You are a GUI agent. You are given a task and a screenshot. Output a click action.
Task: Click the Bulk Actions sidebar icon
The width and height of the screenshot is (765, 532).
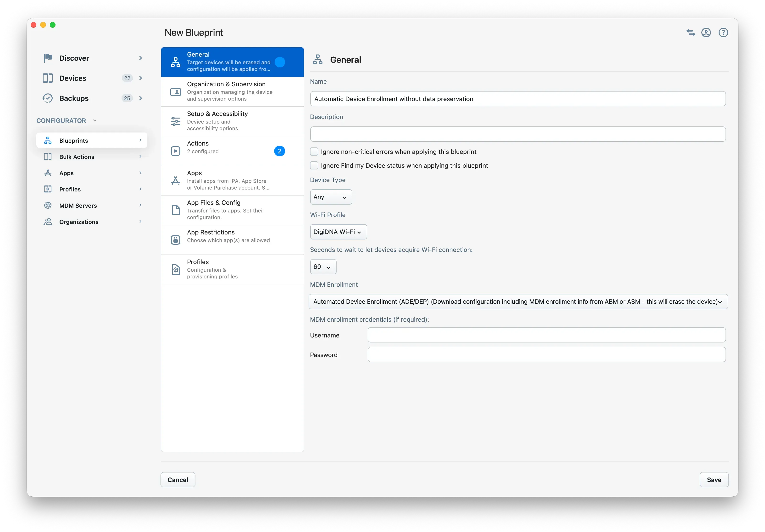48,157
